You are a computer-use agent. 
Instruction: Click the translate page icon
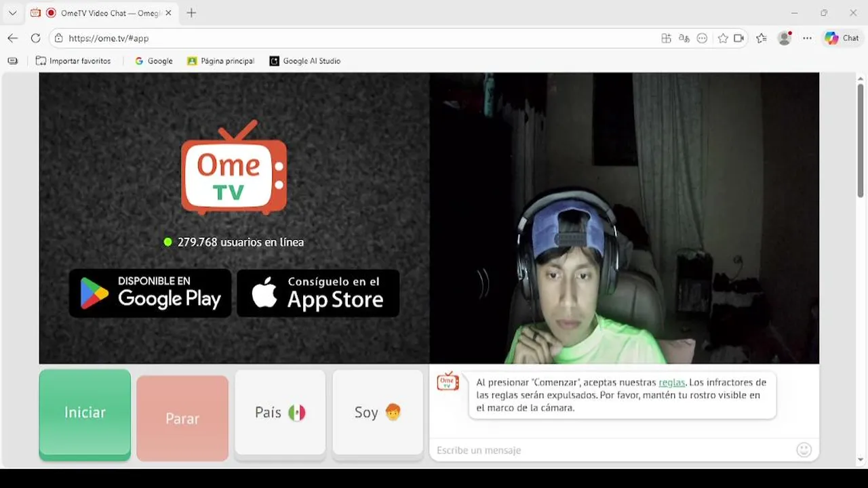point(684,39)
